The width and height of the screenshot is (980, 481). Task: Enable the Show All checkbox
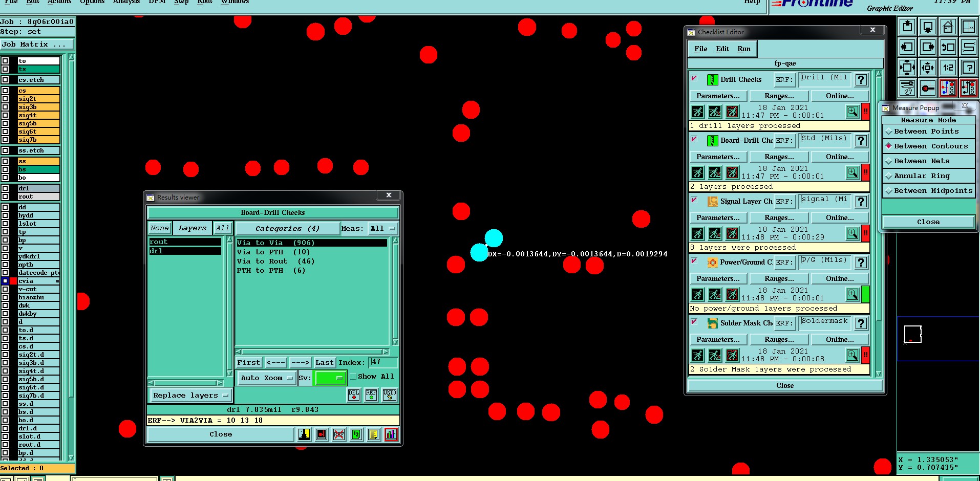coord(353,376)
